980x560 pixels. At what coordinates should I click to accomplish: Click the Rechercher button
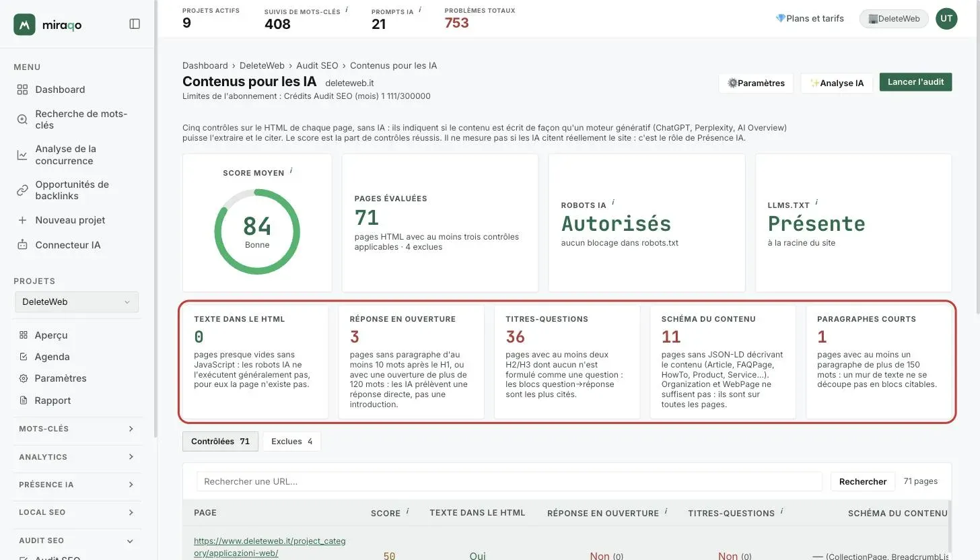click(863, 481)
